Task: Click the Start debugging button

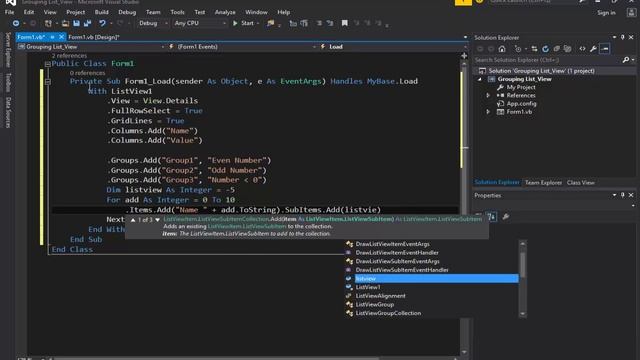Action: click(243, 23)
